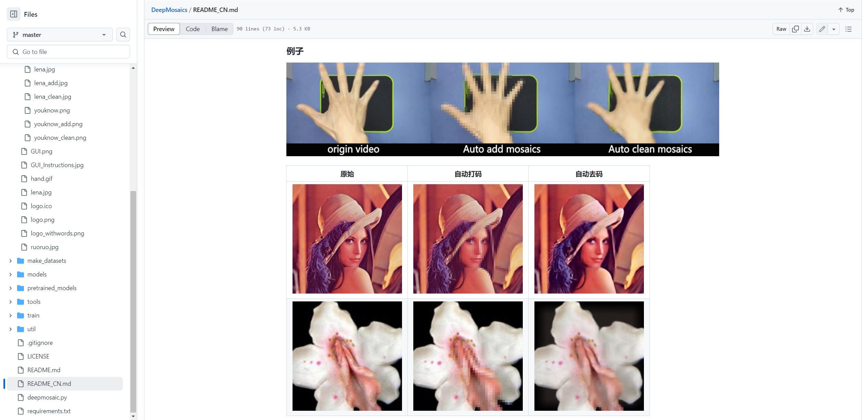Copy raw file contents icon
Image resolution: width=868 pixels, height=420 pixels.
click(795, 29)
